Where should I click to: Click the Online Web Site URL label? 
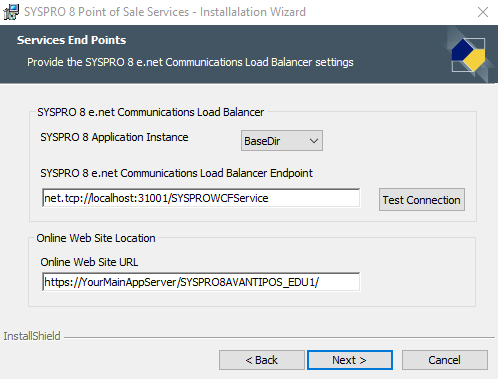[89, 262]
